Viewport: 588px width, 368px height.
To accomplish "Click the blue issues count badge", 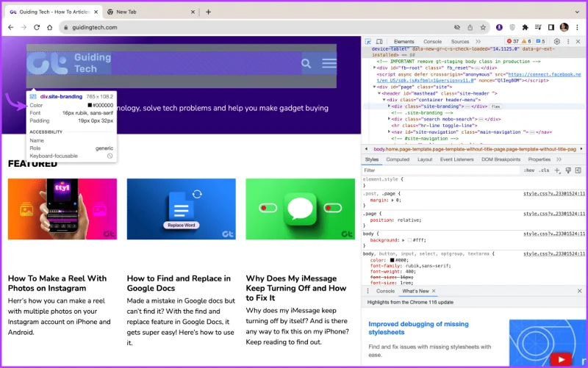I will pyautogui.click(x=540, y=41).
